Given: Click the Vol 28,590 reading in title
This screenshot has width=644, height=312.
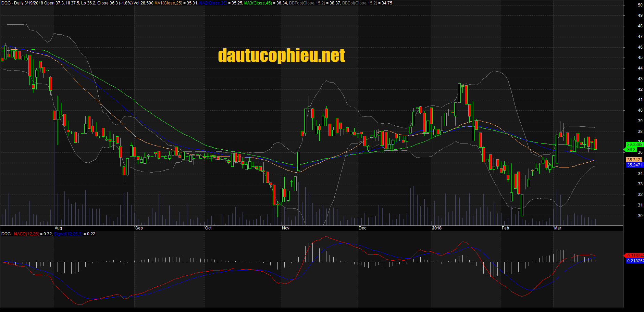Looking at the screenshot, I should (x=144, y=3).
